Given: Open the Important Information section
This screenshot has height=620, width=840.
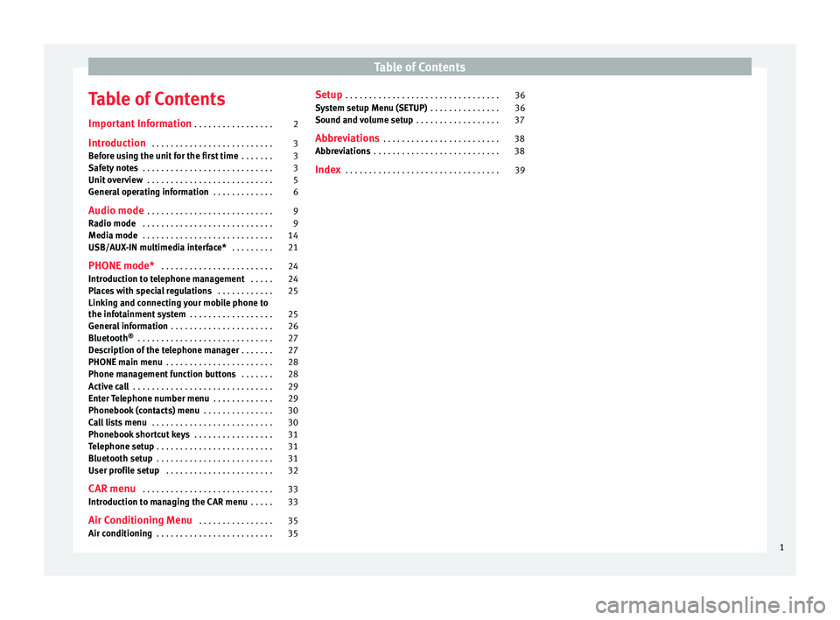Looking at the screenshot, I should point(140,124).
